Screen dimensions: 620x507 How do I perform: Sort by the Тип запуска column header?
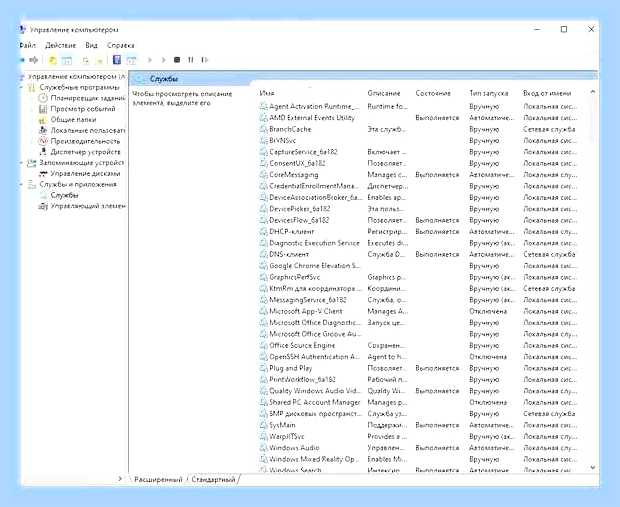click(488, 93)
